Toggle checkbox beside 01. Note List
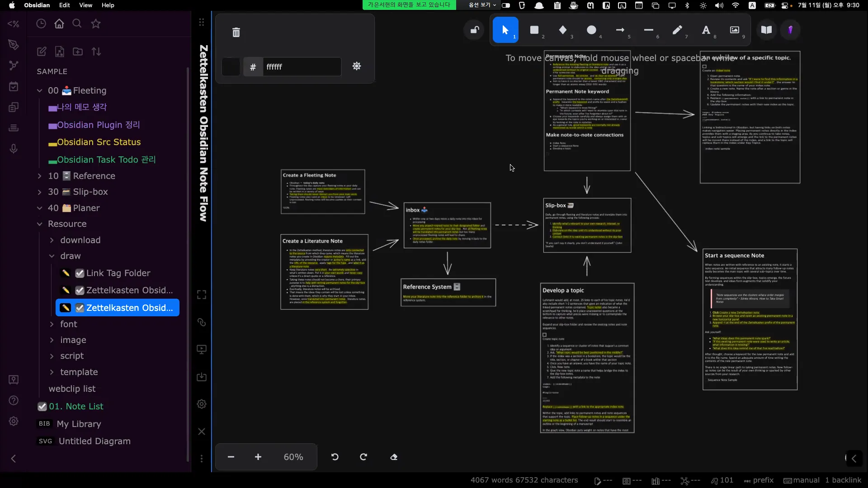The width and height of the screenshot is (868, 488). point(42,407)
